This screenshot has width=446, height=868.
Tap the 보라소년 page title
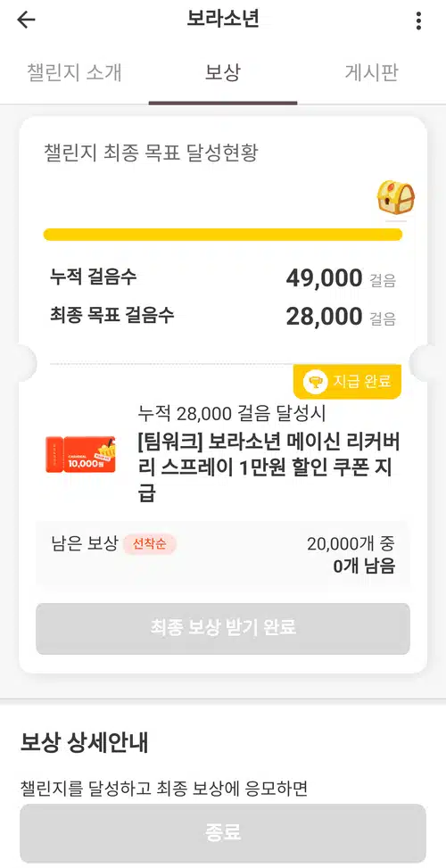(223, 20)
